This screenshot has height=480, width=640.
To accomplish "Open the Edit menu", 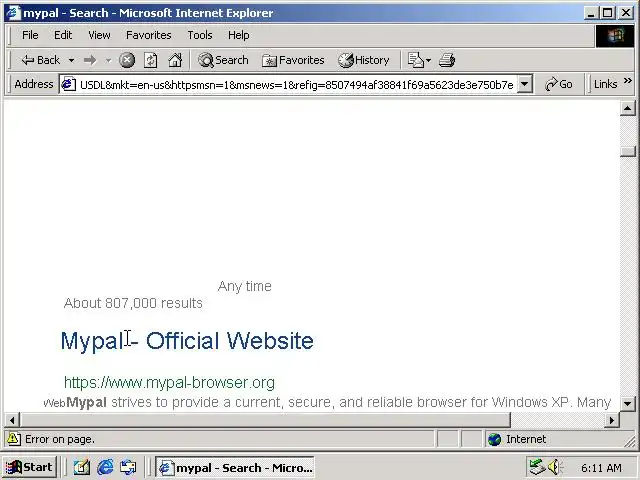I will [x=63, y=35].
